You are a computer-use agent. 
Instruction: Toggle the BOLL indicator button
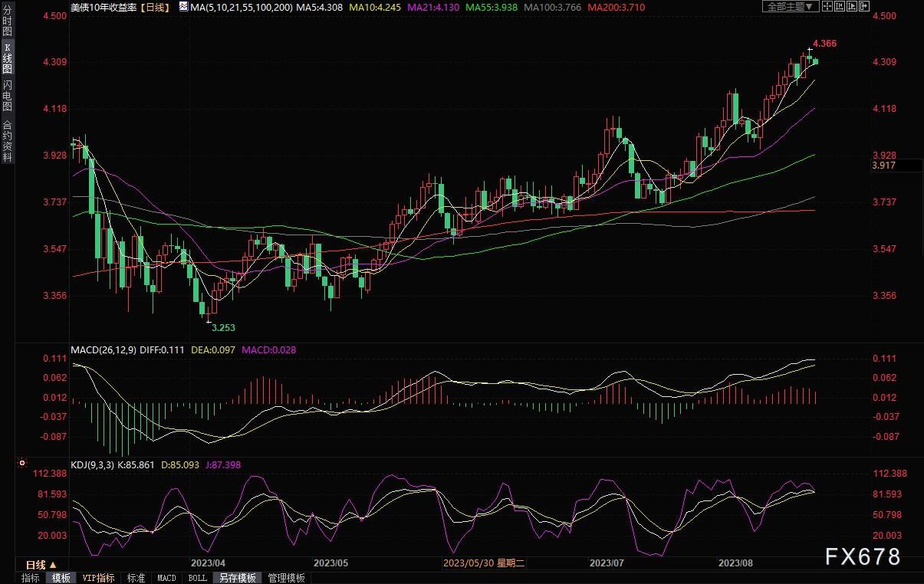click(197, 578)
